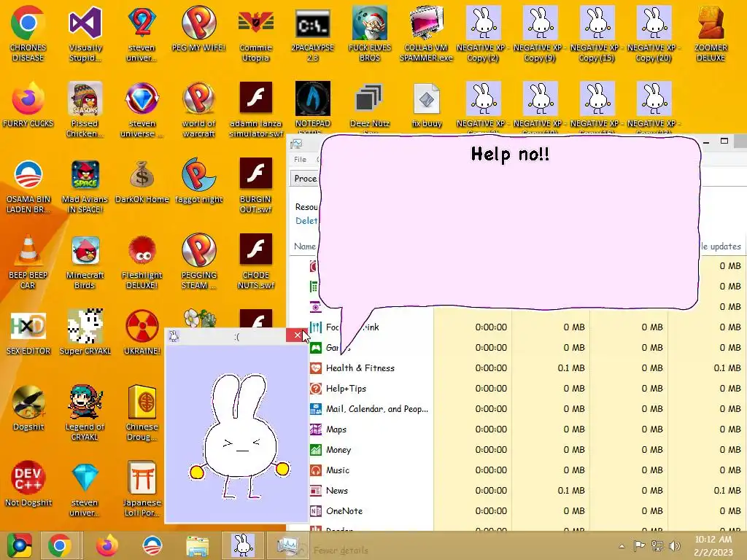Maximize the Task Manager window

[724, 141]
